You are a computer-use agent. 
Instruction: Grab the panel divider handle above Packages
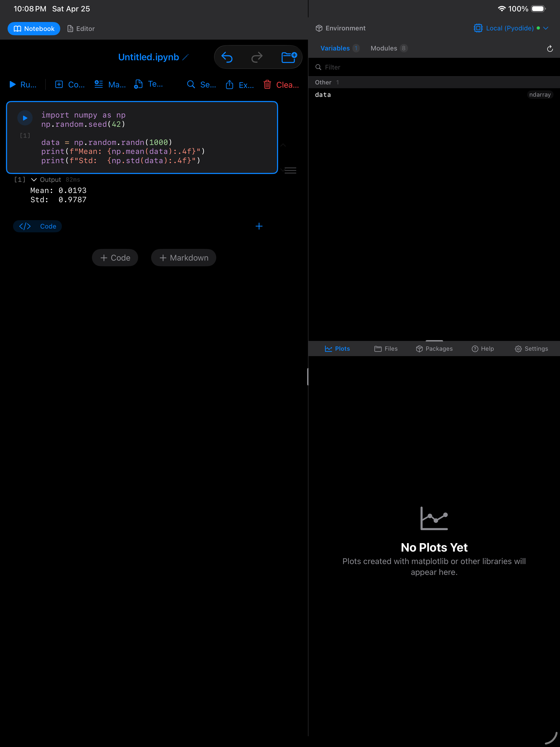click(434, 341)
